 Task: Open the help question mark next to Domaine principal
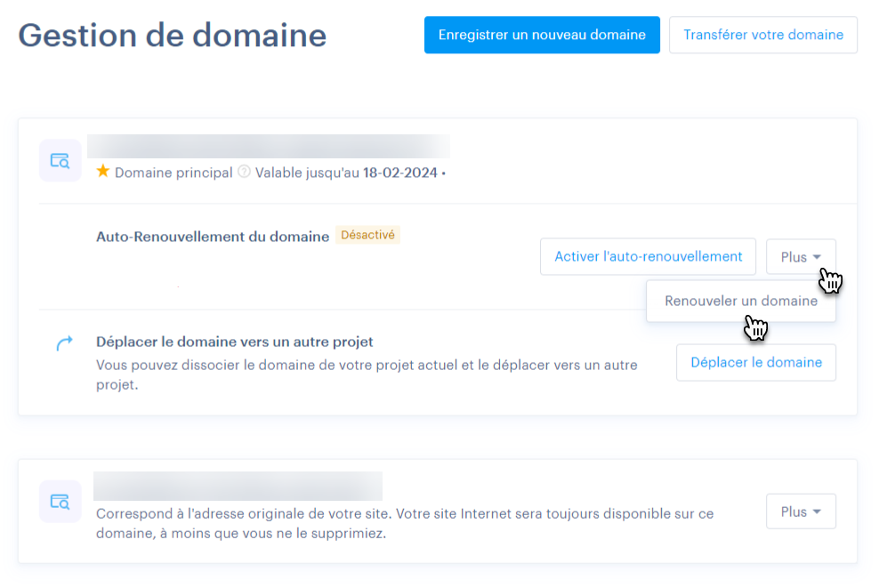point(244,173)
